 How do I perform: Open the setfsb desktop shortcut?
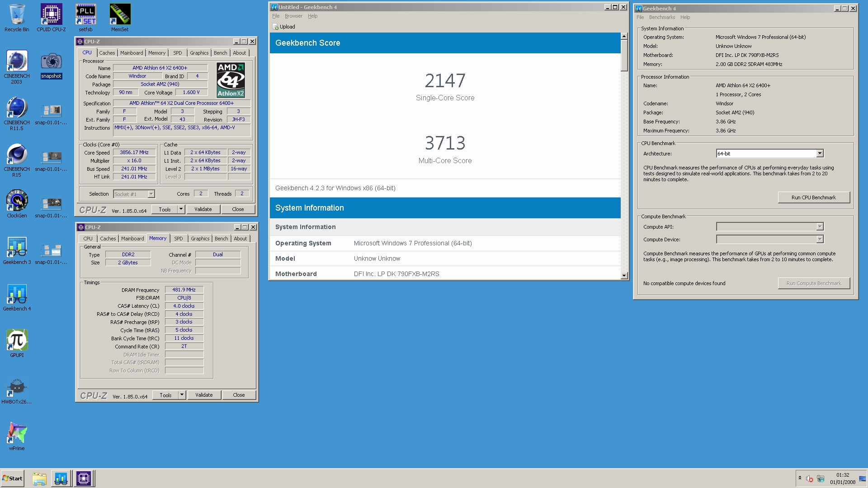click(x=85, y=18)
